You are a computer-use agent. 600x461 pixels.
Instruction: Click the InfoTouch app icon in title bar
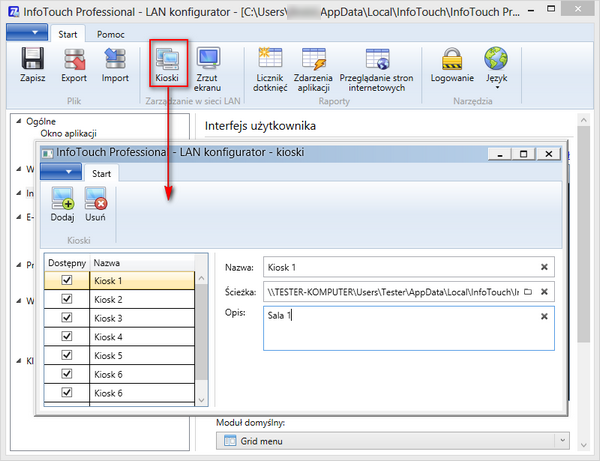coord(14,11)
